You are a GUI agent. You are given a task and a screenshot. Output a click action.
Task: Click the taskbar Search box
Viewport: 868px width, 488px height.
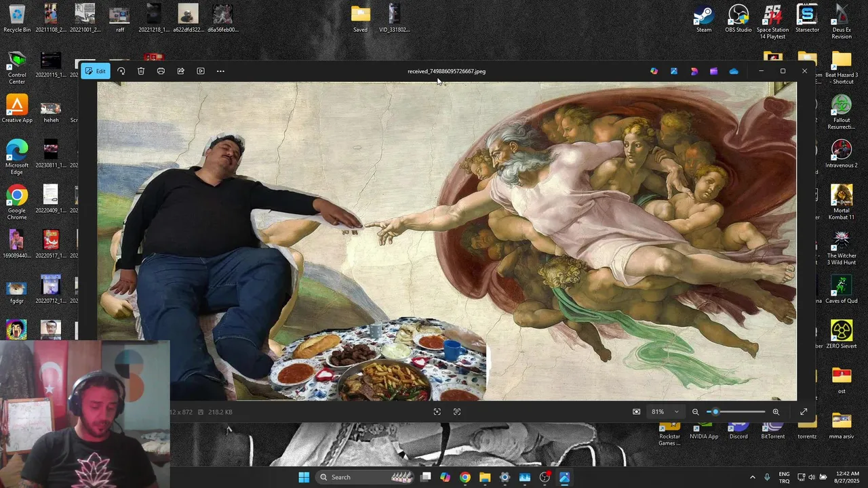365,477
